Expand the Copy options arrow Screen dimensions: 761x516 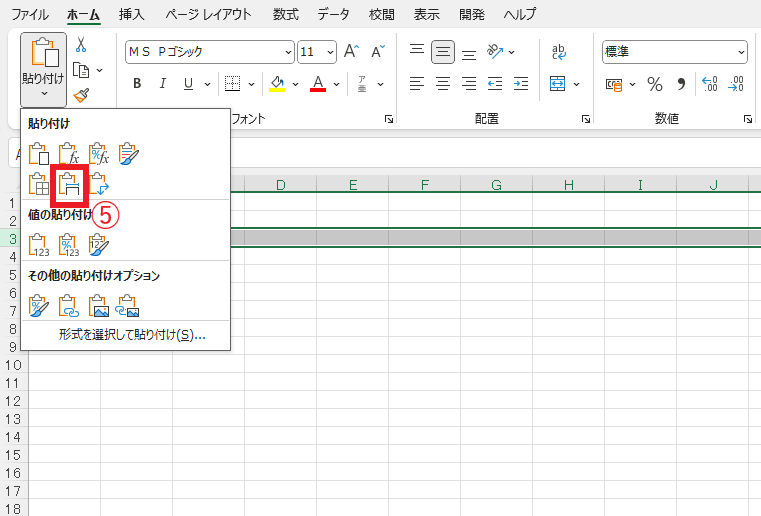(99, 70)
